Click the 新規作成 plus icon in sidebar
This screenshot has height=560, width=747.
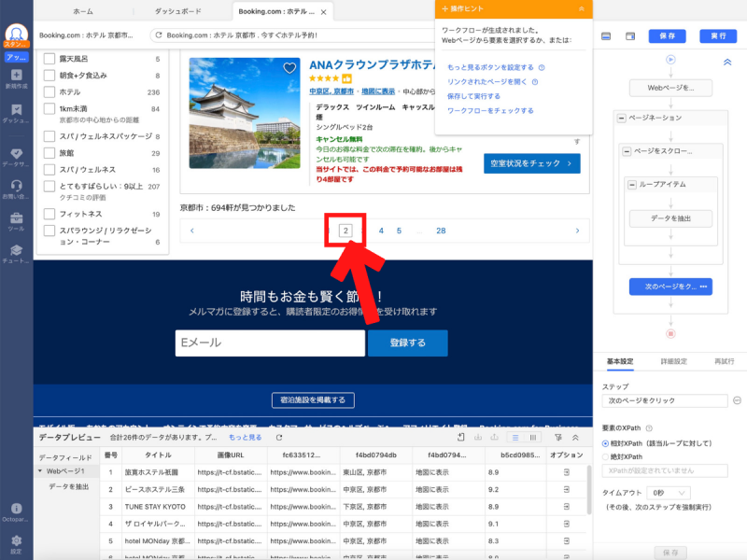pos(16,75)
